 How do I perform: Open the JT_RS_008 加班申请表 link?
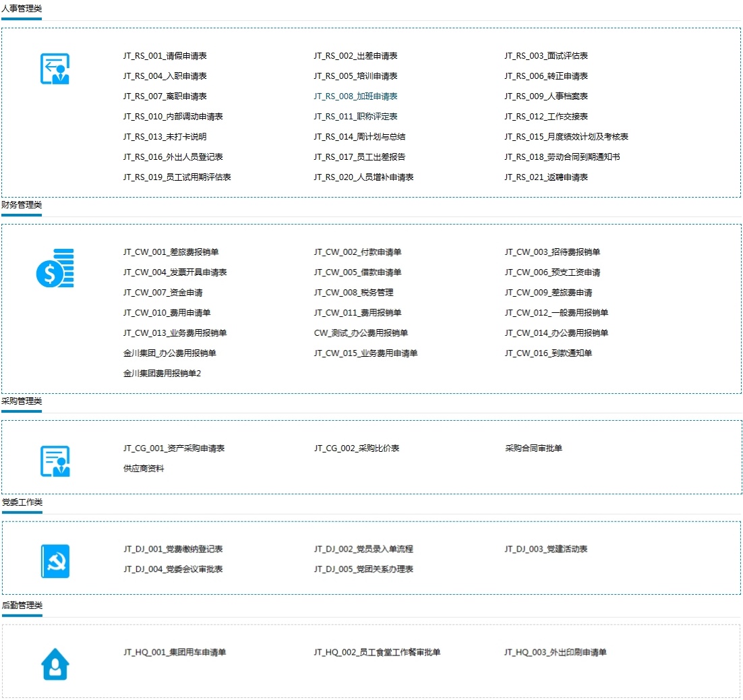click(355, 96)
